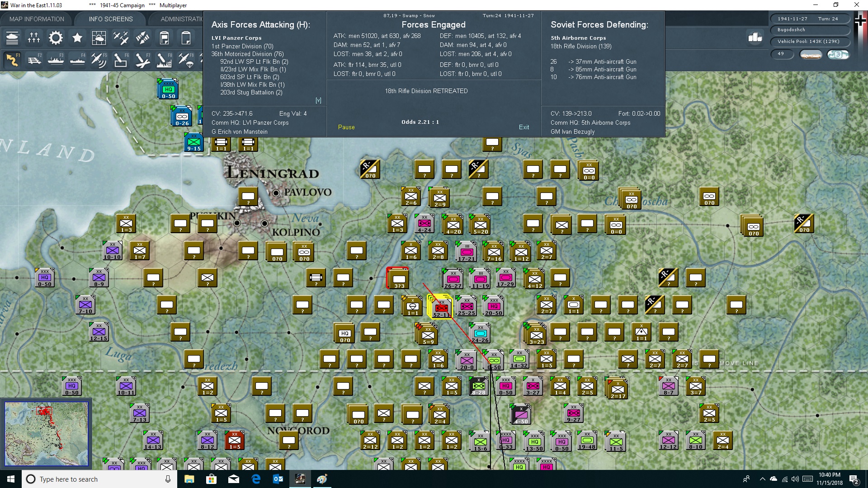Select the blue Finnish HQ 0-50 counter

168,89
